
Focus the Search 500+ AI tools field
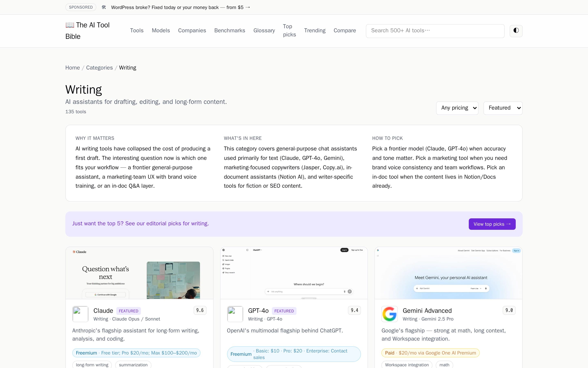click(x=435, y=31)
